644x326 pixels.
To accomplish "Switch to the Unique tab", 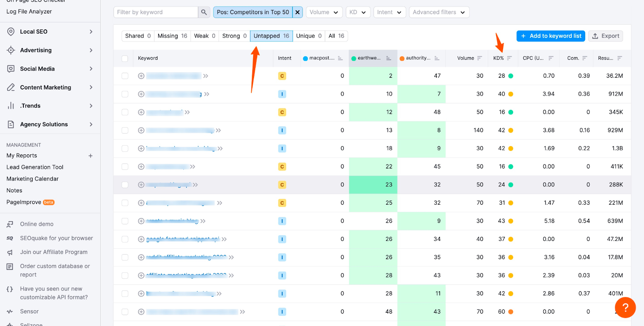I will click(x=309, y=36).
